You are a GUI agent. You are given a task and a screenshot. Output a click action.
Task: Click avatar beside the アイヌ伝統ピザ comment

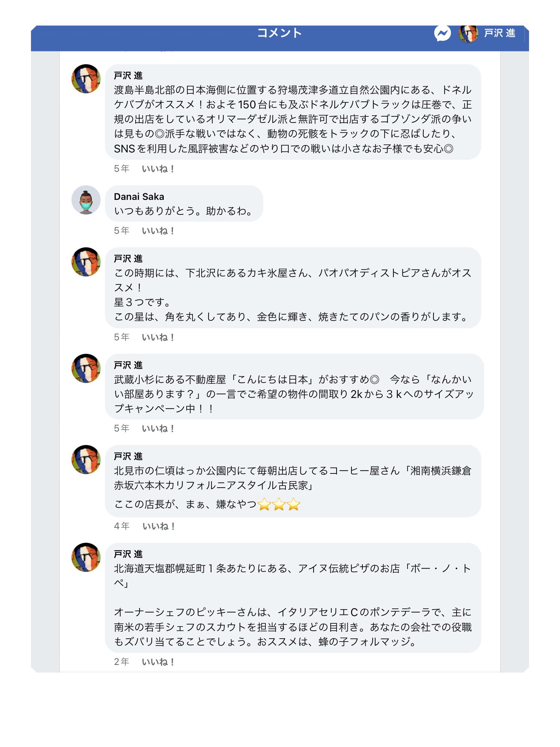86,557
